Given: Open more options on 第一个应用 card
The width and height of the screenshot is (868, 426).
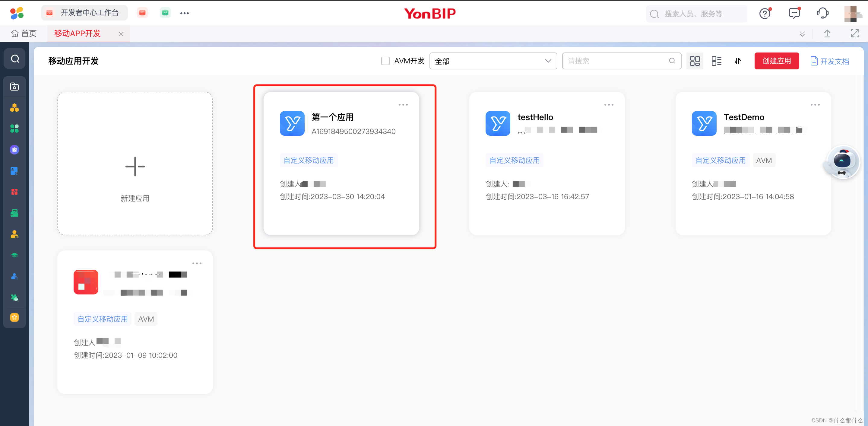Looking at the screenshot, I should coord(403,105).
